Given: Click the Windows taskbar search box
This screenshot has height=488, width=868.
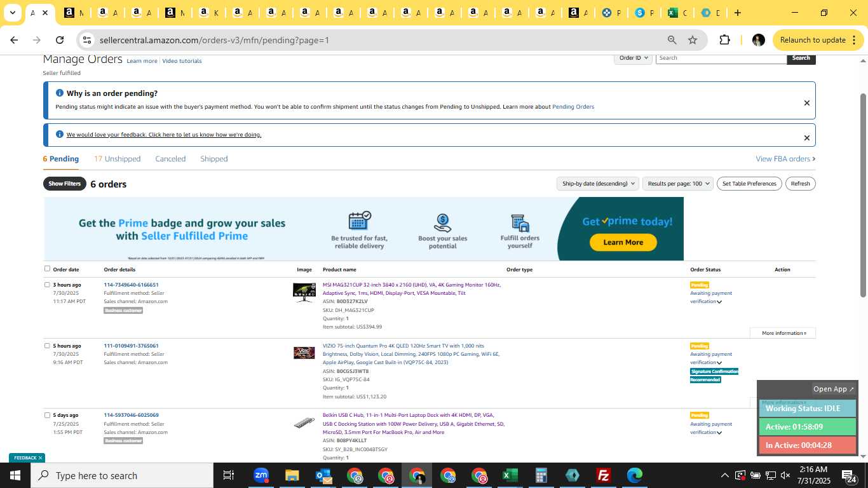Looking at the screenshot, I should coord(122,475).
